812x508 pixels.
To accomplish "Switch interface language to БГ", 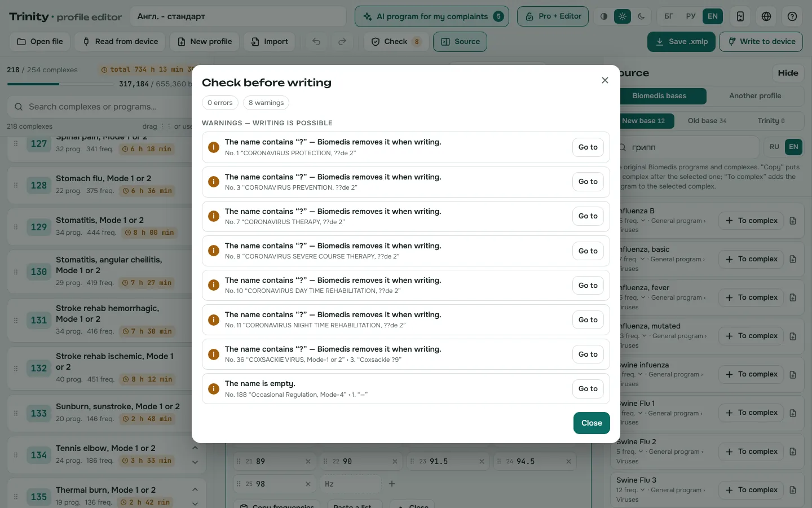I will [669, 16].
